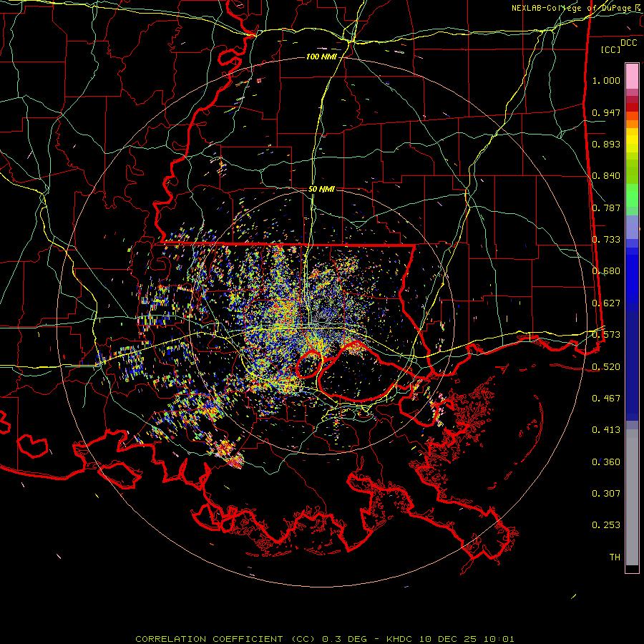Select the DCC label above the legend
Image resolution: width=644 pixels, height=644 pixels.
[x=628, y=43]
